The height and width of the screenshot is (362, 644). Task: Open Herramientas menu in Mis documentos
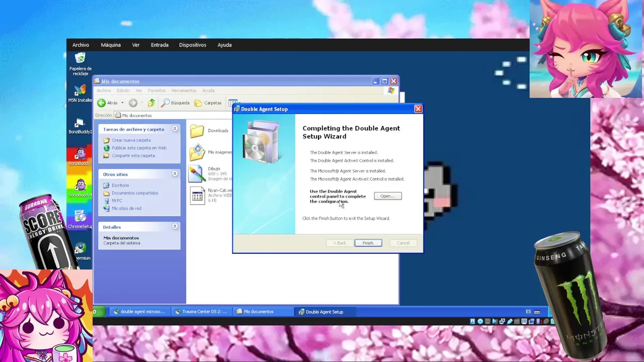coord(184,90)
